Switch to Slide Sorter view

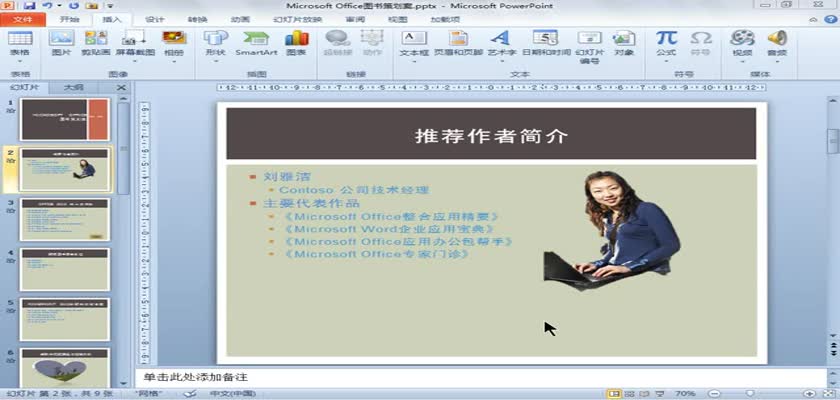[x=630, y=394]
